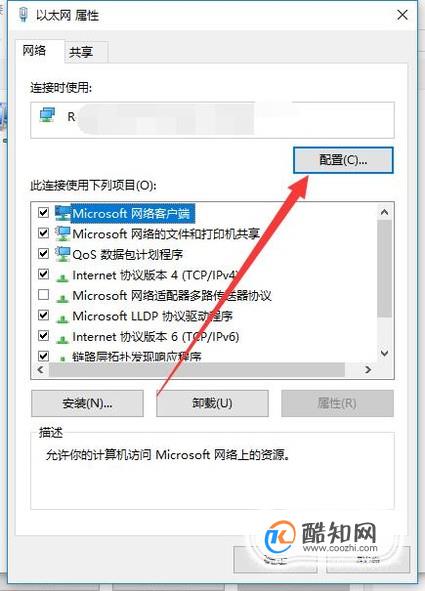Click the network adapter icon under 连接时使用
This screenshot has width=425, height=591.
point(47,115)
